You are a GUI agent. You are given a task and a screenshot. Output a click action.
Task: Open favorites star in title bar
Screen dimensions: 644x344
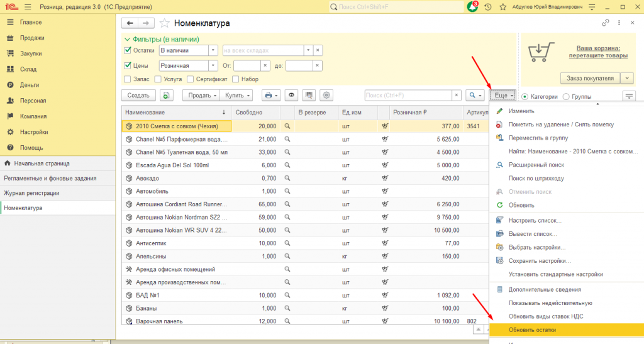click(x=502, y=7)
